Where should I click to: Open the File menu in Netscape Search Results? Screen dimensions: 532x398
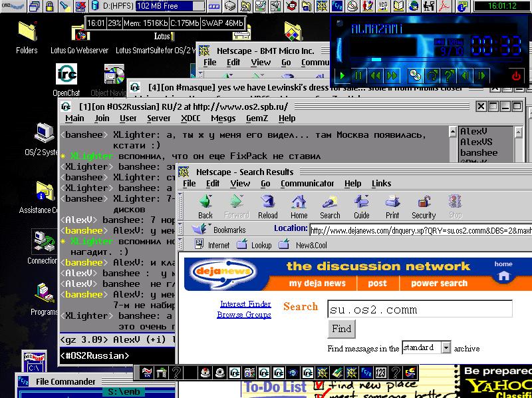(189, 184)
